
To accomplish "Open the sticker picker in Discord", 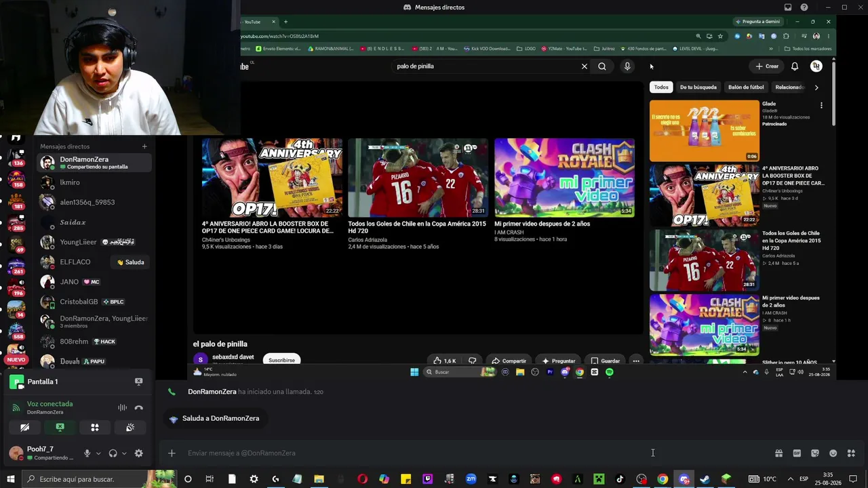I will (815, 453).
